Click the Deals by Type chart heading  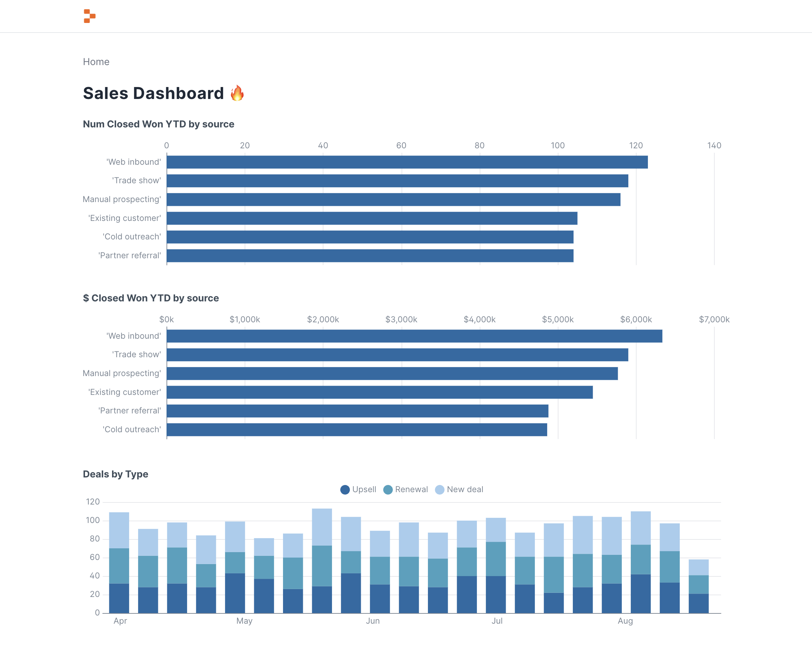[x=115, y=474]
